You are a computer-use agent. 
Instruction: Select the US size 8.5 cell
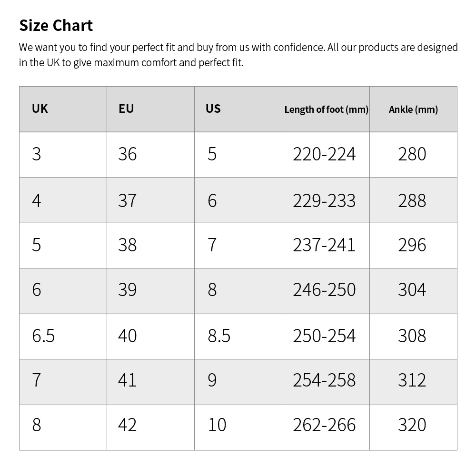click(219, 336)
